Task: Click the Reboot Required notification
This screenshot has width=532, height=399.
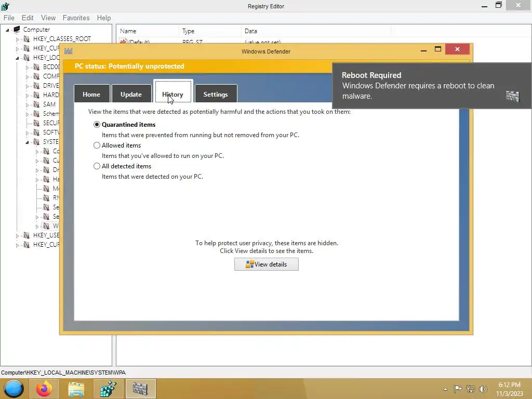Action: point(432,86)
